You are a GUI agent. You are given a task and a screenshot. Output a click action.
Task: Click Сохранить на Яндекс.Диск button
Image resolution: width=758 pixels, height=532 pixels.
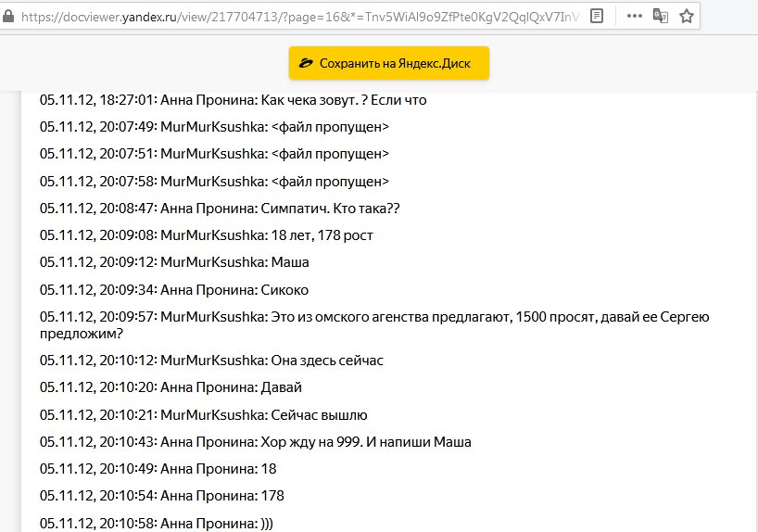[389, 63]
